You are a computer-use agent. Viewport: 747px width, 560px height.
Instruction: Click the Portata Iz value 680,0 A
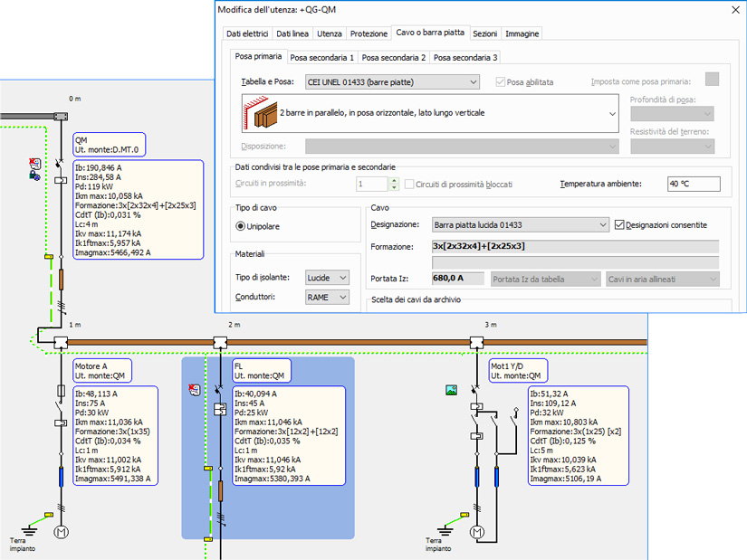click(x=458, y=278)
